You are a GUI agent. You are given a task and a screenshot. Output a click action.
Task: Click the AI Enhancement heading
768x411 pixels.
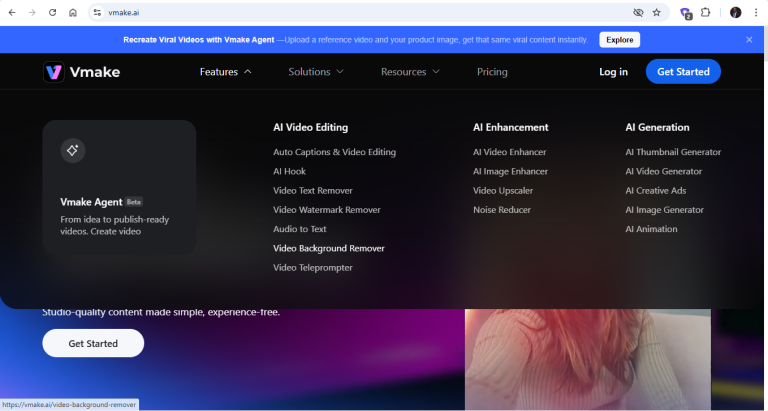[x=510, y=127]
